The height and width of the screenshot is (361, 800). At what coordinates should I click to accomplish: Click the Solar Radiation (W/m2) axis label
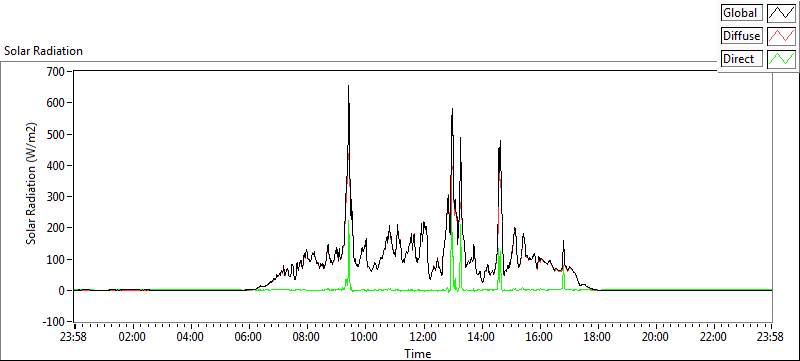pyautogui.click(x=31, y=183)
